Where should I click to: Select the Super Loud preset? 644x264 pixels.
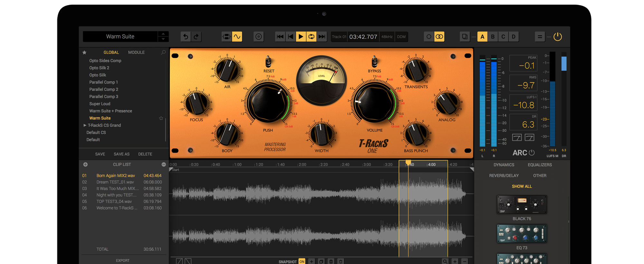point(100,104)
